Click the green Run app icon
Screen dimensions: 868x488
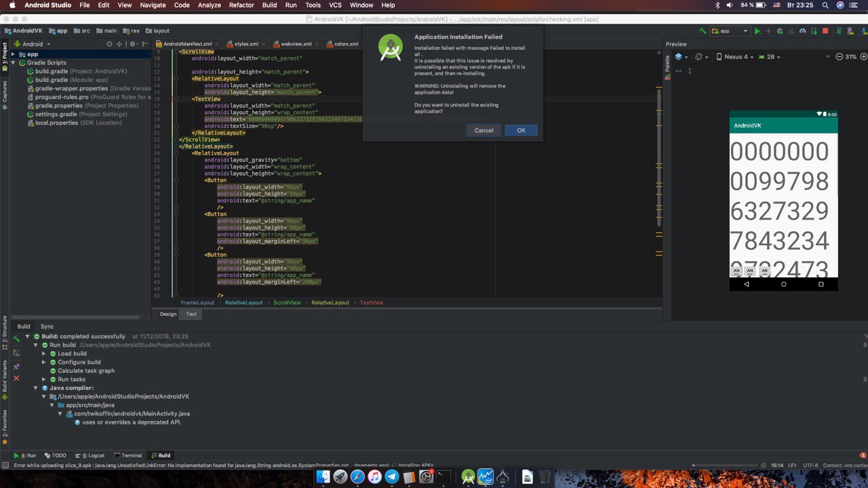pos(757,31)
